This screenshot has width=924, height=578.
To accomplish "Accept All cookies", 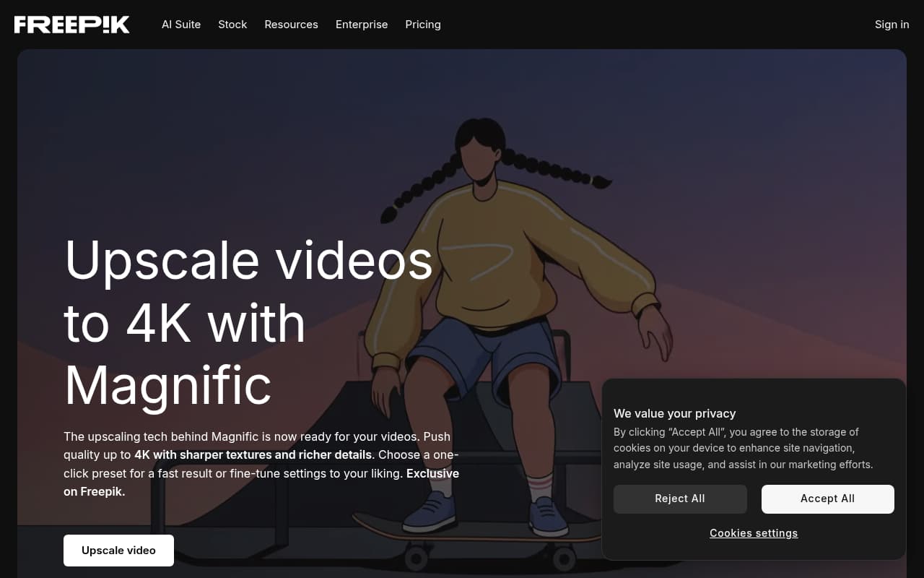I will coord(827,499).
